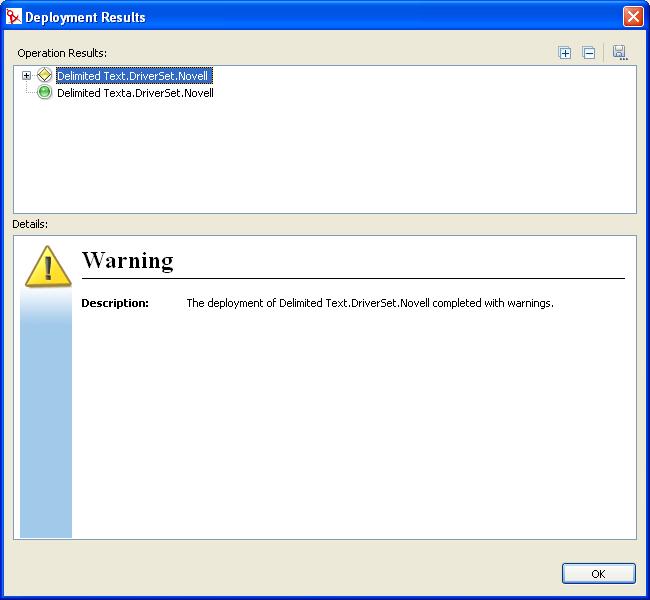Click the OK button
Screen dimensions: 650x600
599,573
